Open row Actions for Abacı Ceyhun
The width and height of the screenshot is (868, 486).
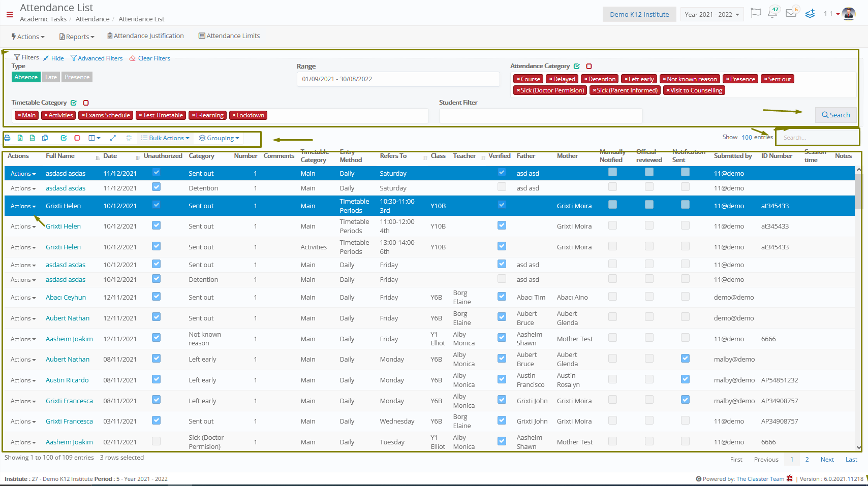pyautogui.click(x=23, y=298)
